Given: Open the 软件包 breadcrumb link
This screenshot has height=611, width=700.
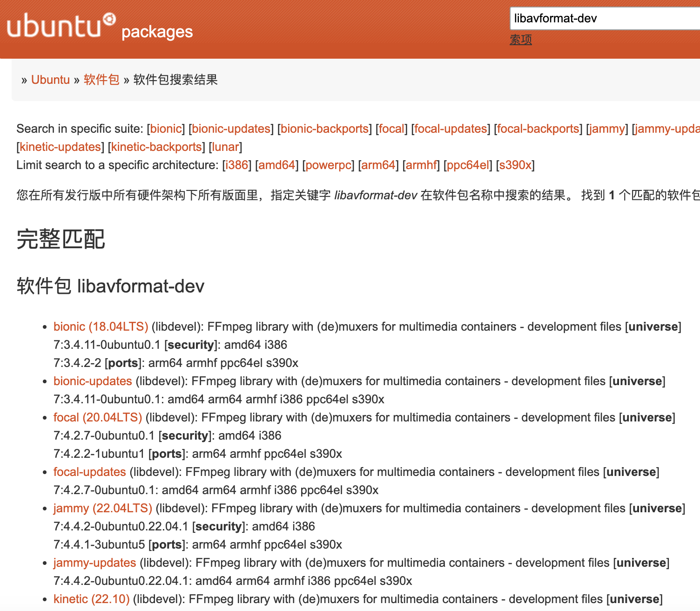Looking at the screenshot, I should tap(101, 80).
